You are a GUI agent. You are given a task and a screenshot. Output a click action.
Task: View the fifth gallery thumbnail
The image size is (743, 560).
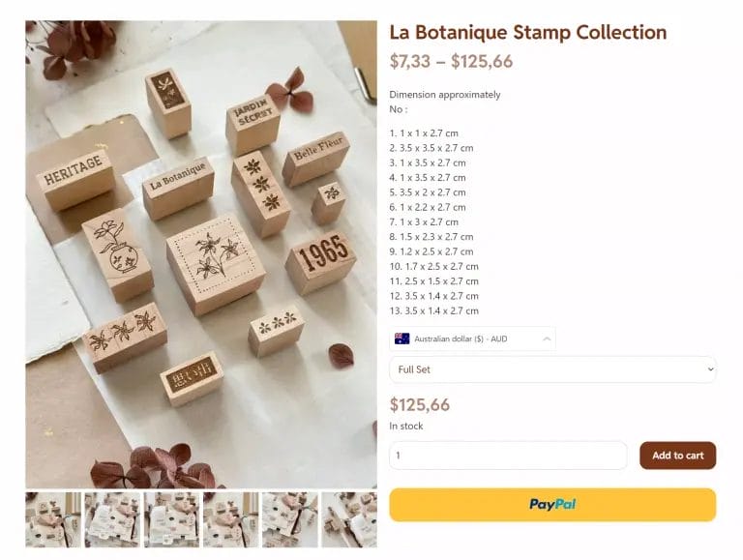coord(289,520)
